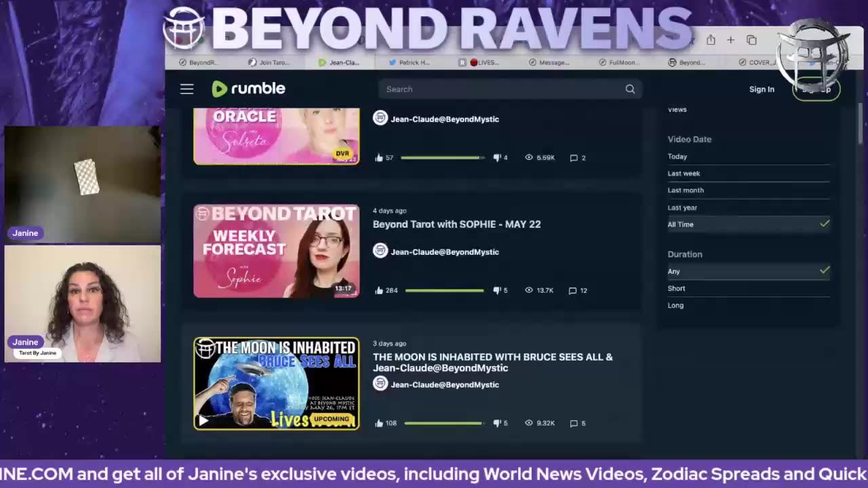Open the Beyond Tarot weekly forecast thumbnail
This screenshot has width=868, height=488.
click(277, 251)
